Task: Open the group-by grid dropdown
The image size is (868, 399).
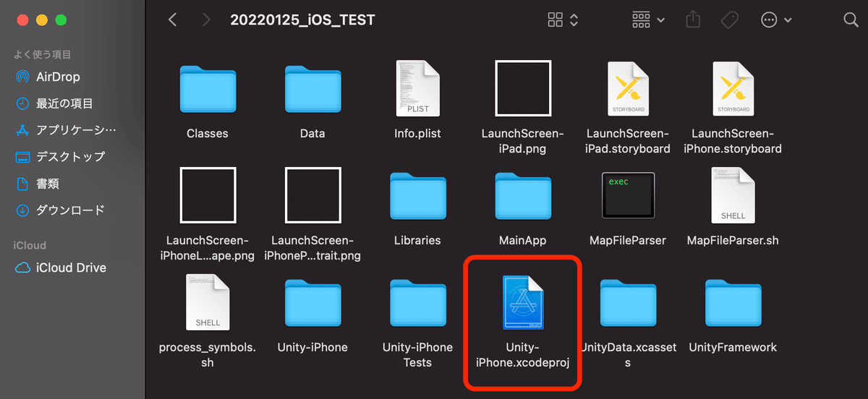Action: (x=648, y=20)
